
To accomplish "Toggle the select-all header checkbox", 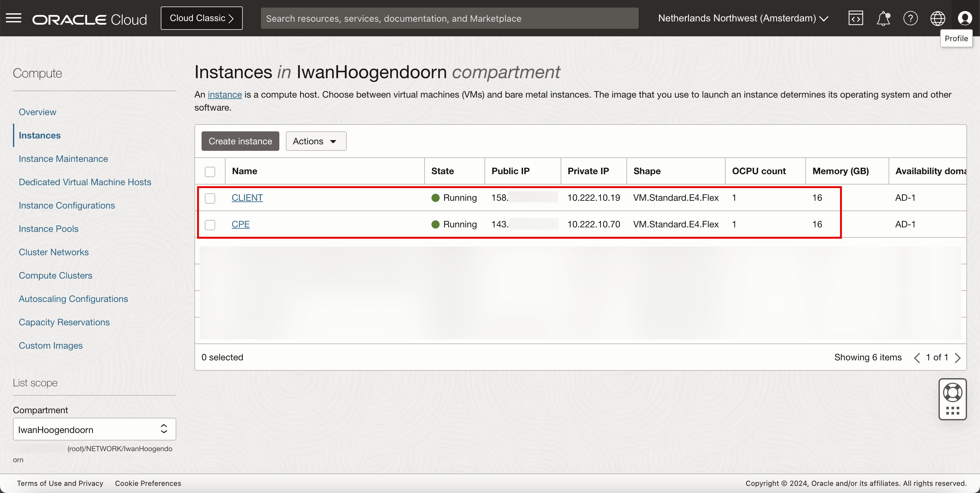I will (x=210, y=171).
